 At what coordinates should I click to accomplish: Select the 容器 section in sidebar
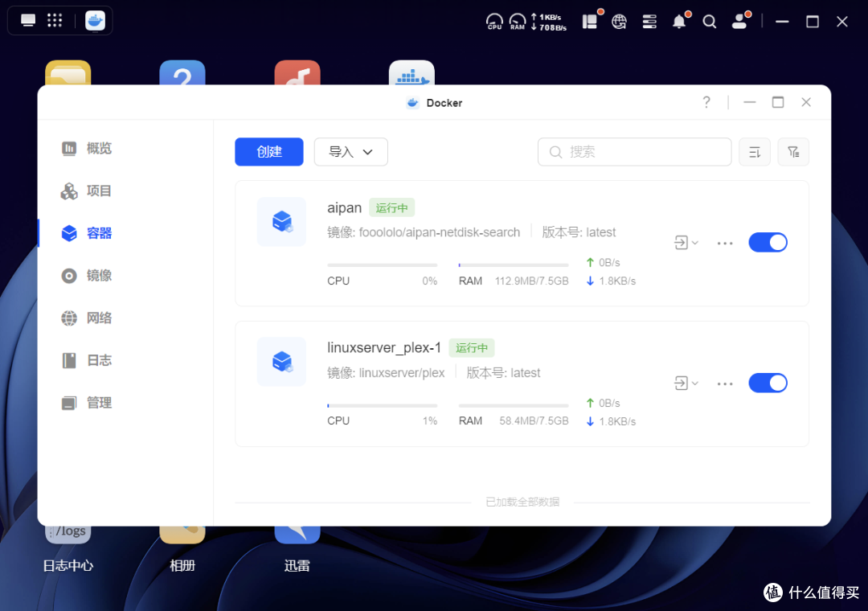pos(87,233)
